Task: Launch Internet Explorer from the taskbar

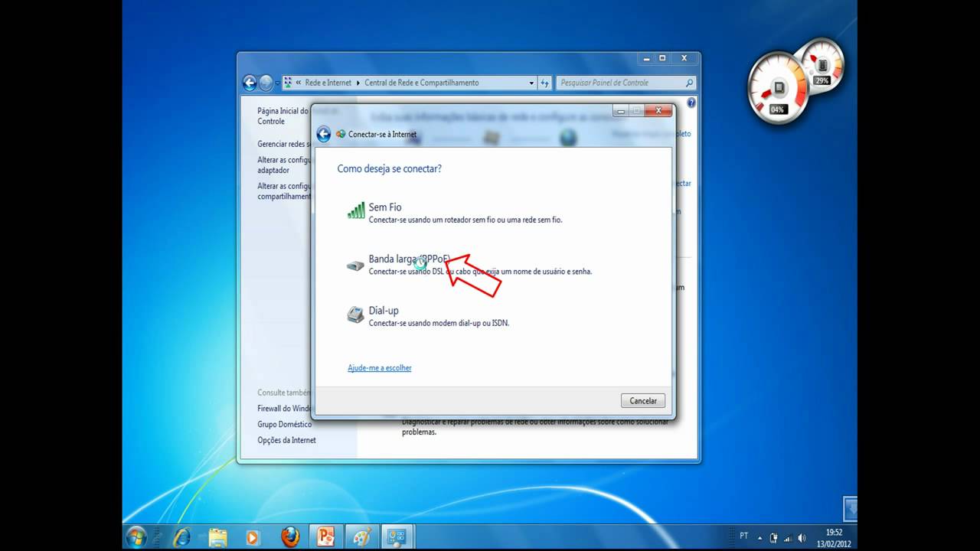Action: (x=182, y=537)
